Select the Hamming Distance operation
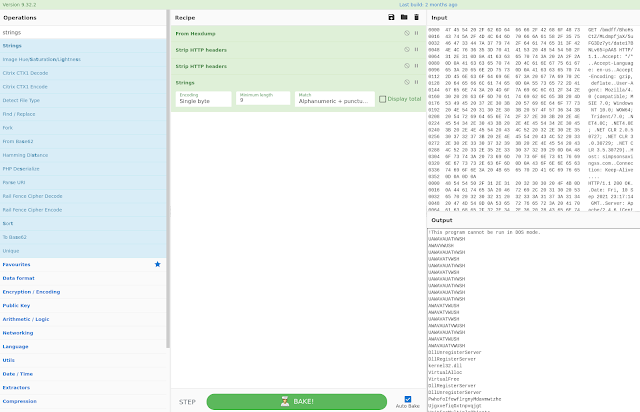Screen dimensions: 640x412 [x=83, y=155]
